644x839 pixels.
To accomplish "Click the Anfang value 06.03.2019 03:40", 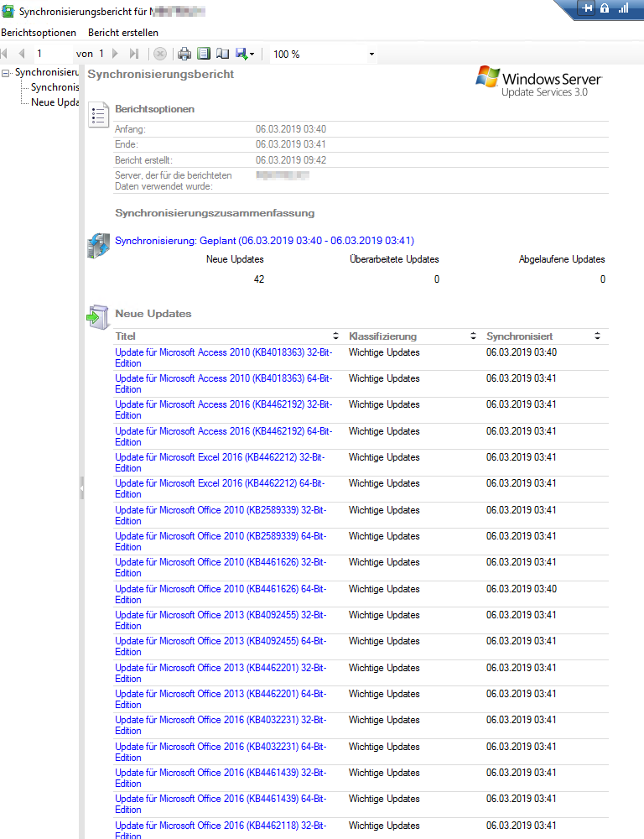I will [x=290, y=129].
